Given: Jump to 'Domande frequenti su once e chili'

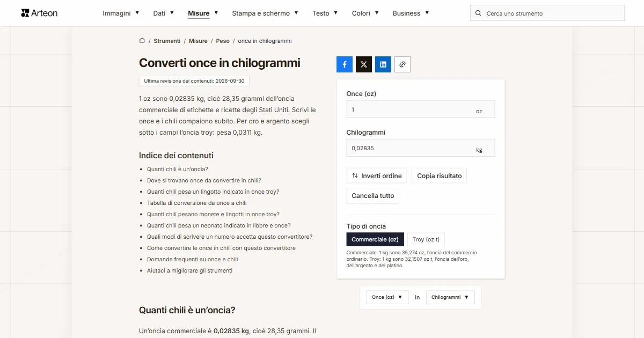Looking at the screenshot, I should pos(193,259).
